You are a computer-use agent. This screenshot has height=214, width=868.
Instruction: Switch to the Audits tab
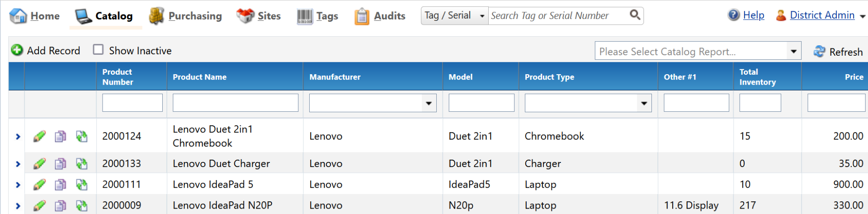coord(380,16)
